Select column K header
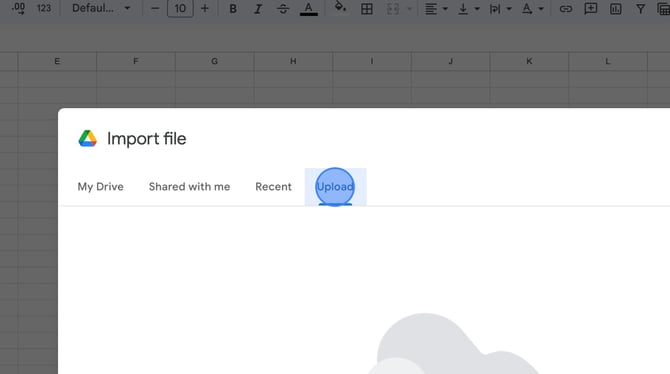Image resolution: width=670 pixels, height=374 pixels. point(529,61)
